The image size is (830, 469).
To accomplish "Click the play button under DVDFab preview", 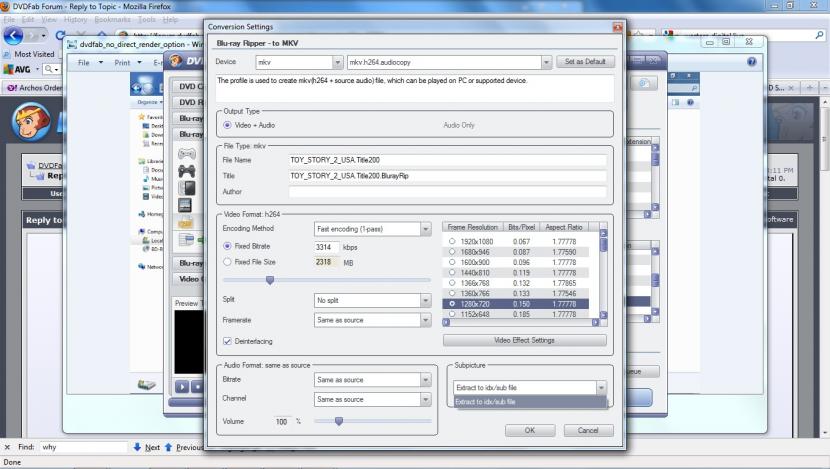I will click(182, 387).
